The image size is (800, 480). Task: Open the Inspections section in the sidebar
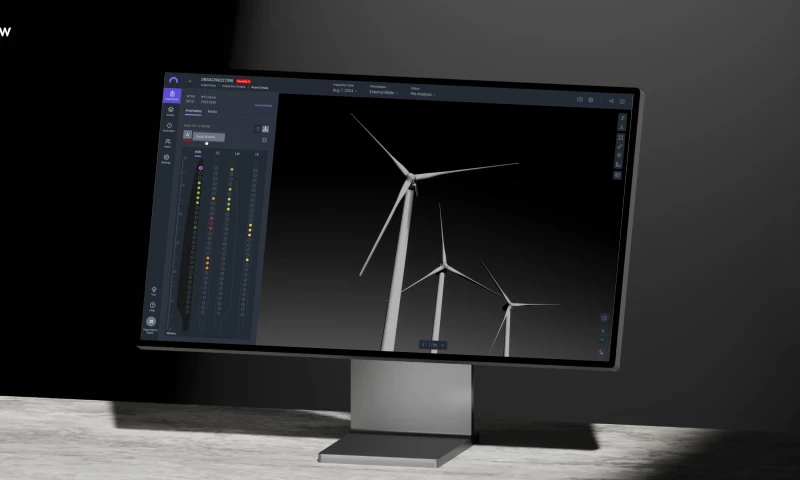point(172,95)
